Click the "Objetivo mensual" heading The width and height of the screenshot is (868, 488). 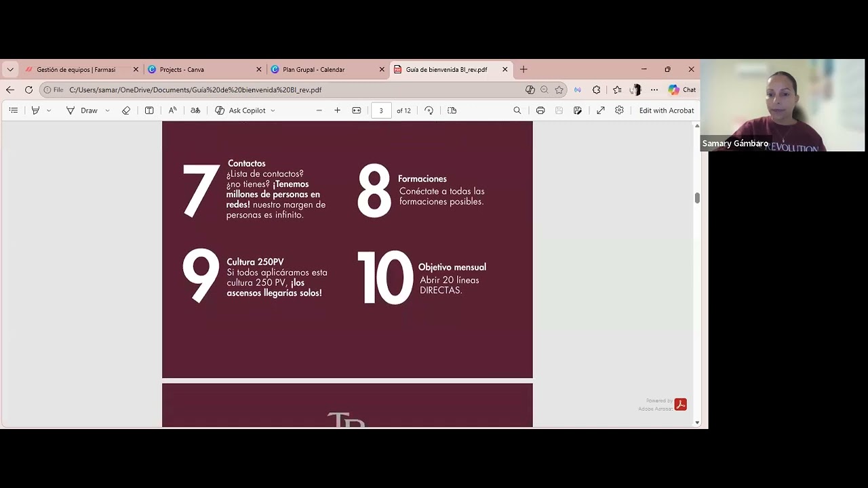[x=452, y=267]
